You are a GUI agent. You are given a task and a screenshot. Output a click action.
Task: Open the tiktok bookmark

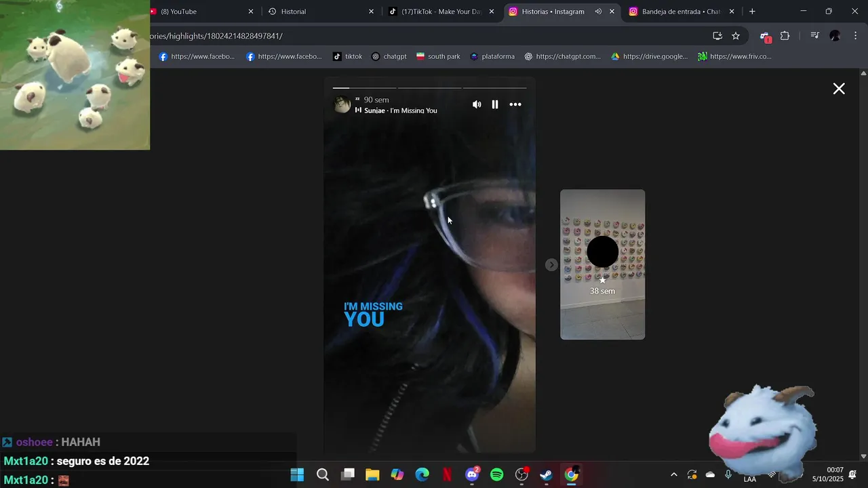347,57
